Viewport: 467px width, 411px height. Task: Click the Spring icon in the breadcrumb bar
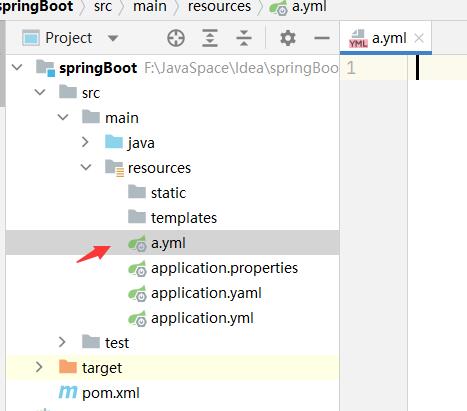coord(278,7)
